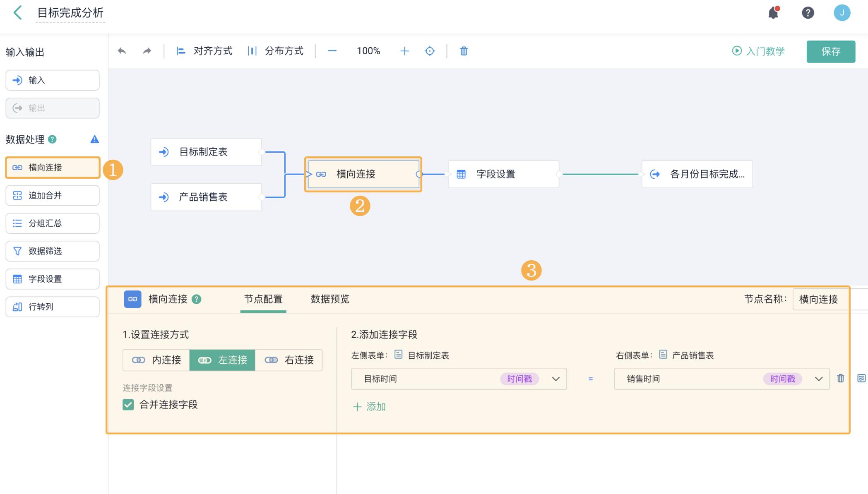Enable 合并连接字段 checkbox

pos(127,405)
